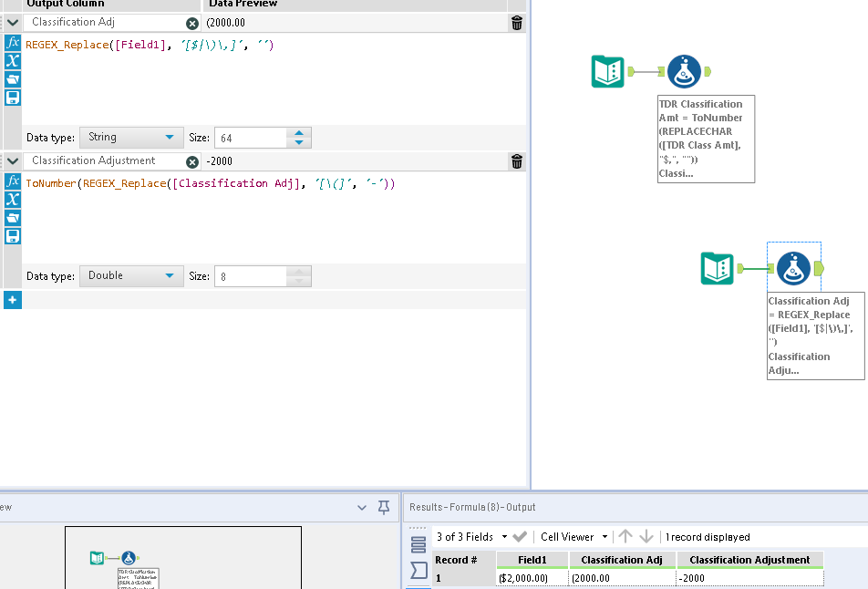Click the Field1 column header

click(532, 560)
